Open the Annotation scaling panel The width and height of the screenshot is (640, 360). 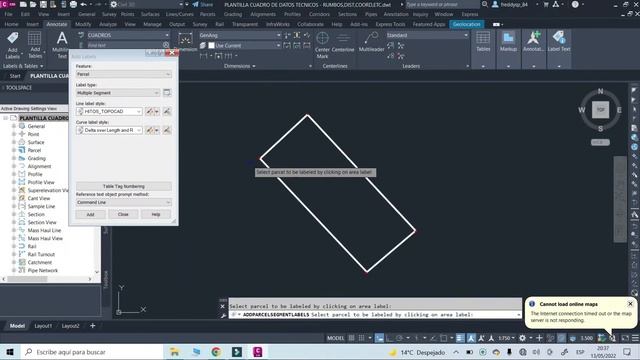533,49
